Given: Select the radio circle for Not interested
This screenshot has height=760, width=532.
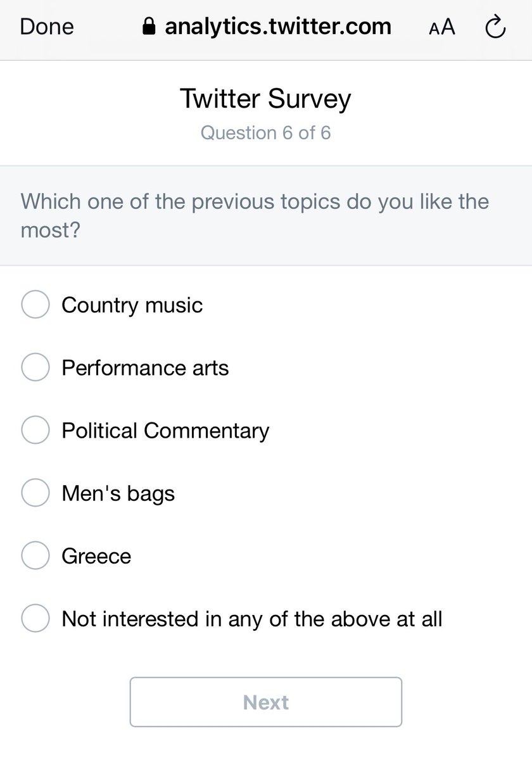Looking at the screenshot, I should coord(35,618).
